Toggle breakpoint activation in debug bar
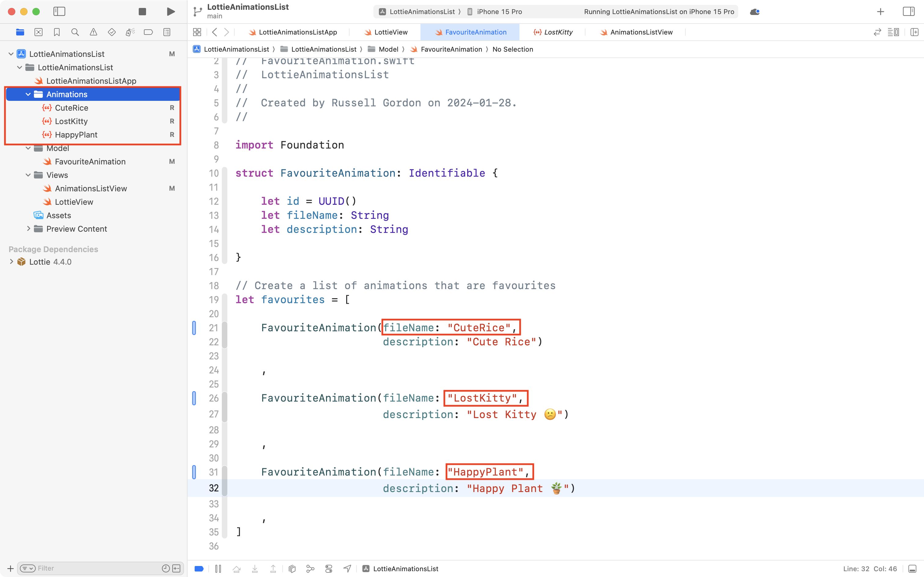Screen dimensions: 924x577 (199, 569)
